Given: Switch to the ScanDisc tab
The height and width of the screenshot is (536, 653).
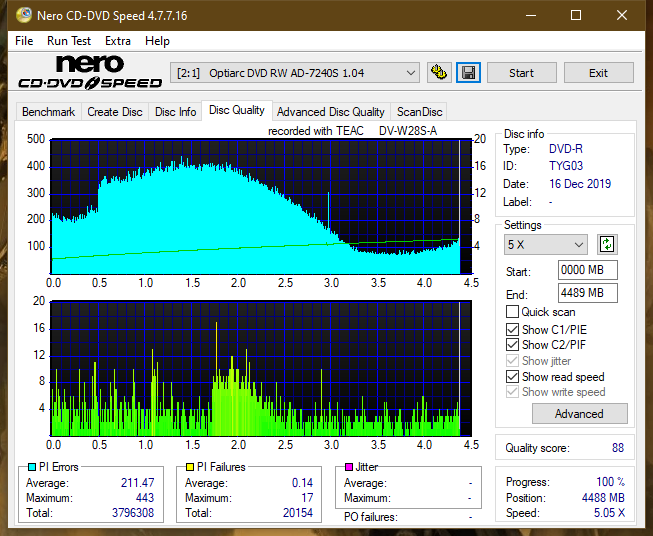Looking at the screenshot, I should point(419,112).
